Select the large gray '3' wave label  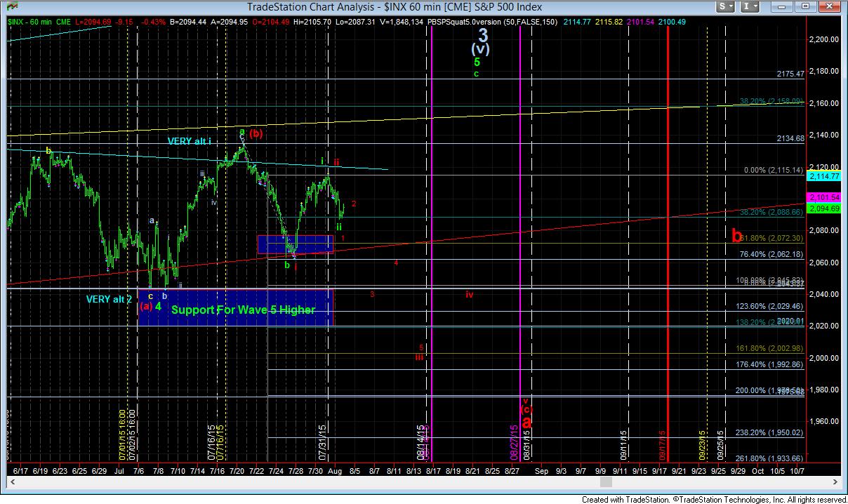[x=483, y=34]
